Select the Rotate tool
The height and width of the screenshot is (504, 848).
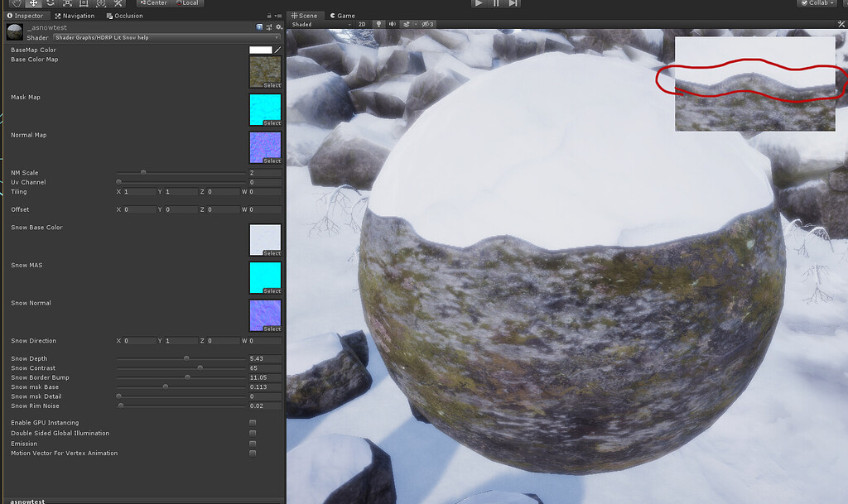(49, 3)
